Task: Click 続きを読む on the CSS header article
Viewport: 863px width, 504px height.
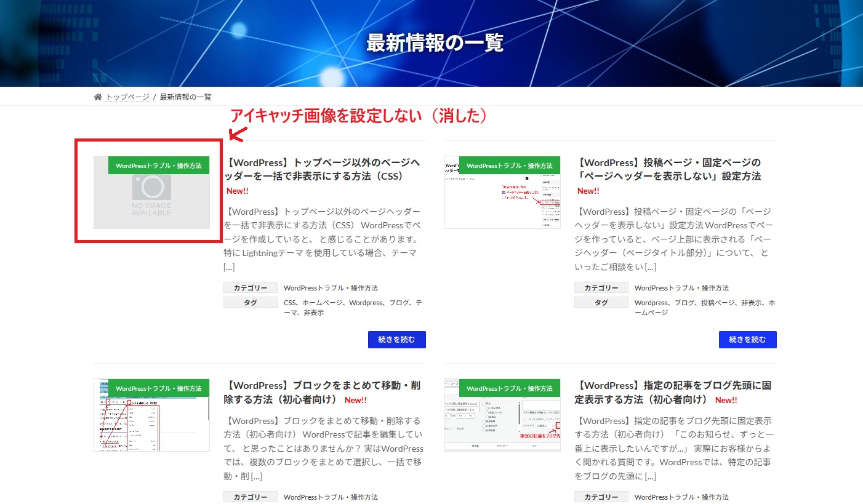Action: [x=396, y=339]
